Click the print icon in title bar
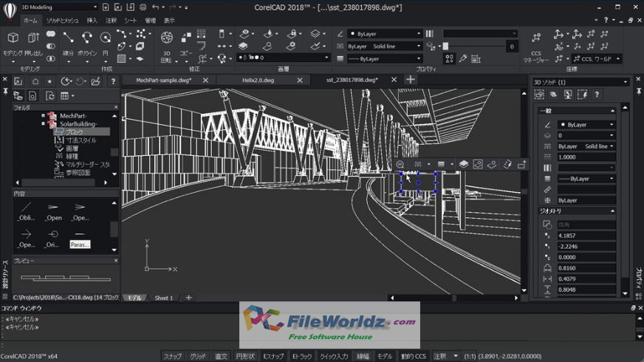Image resolution: width=644 pixels, height=362 pixels. [x=143, y=7]
